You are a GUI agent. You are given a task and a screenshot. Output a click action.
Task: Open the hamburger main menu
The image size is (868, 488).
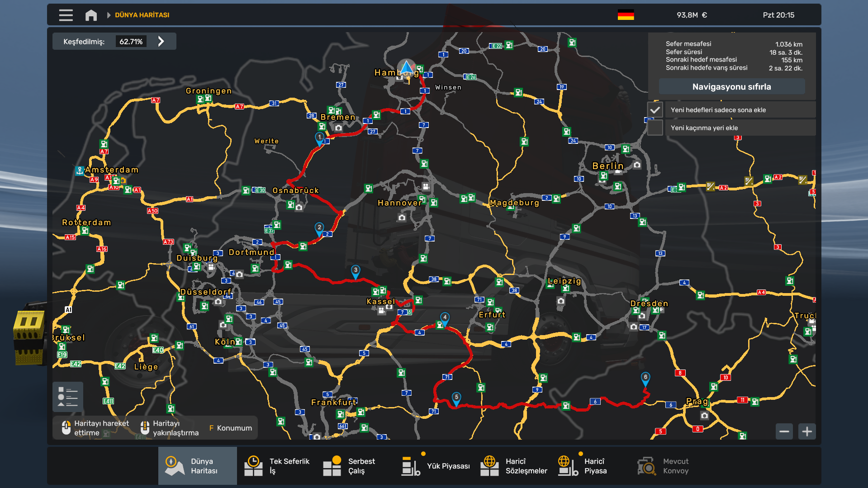click(x=66, y=15)
